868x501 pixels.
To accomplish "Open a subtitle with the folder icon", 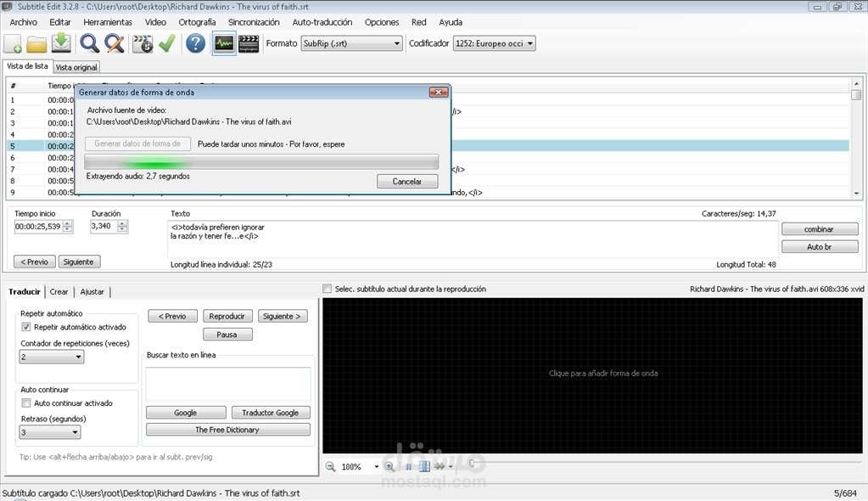I will (36, 43).
